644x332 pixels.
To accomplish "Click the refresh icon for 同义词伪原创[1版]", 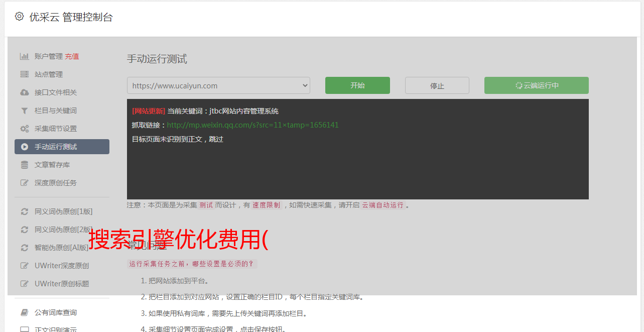I will (x=24, y=211).
